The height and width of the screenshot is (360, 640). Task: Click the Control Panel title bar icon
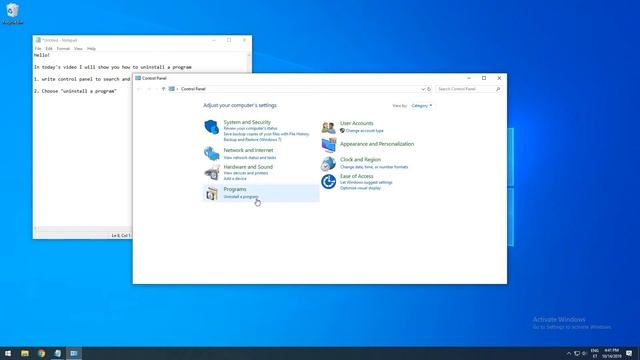pos(138,78)
